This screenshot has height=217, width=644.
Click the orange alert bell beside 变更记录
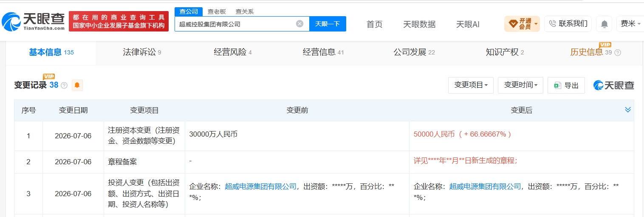[77, 85]
